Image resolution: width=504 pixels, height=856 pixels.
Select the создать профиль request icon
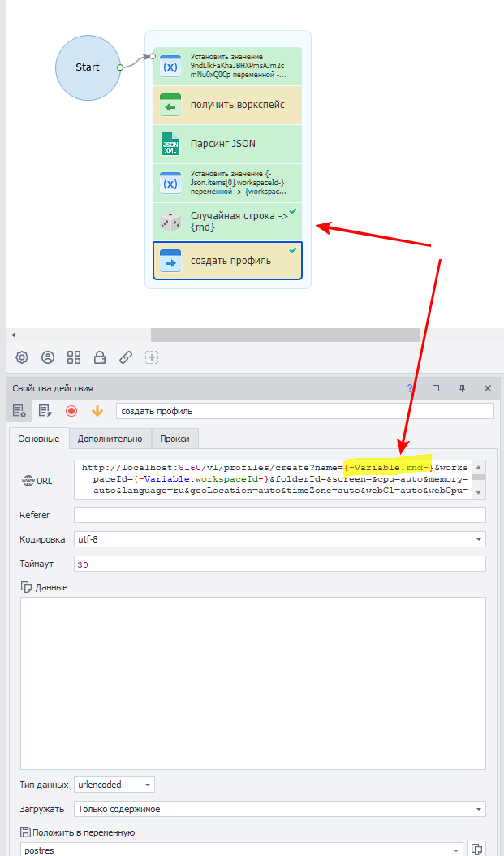click(x=170, y=261)
